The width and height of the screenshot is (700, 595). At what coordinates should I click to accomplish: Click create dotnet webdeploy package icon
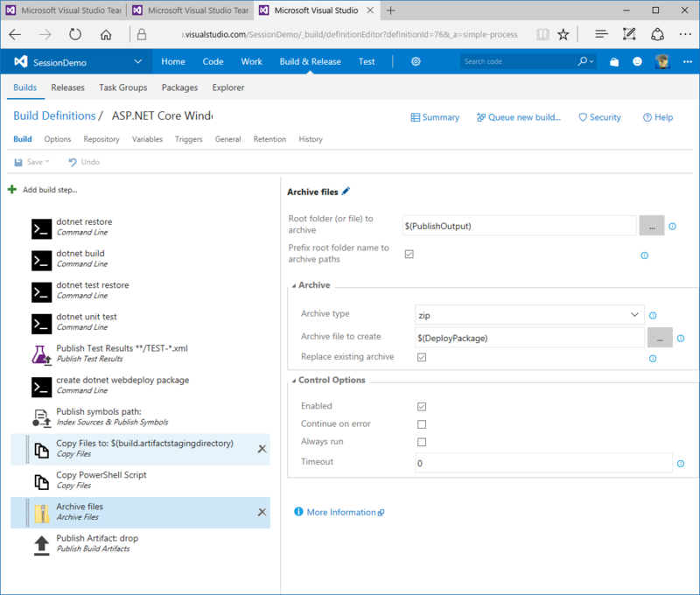click(x=41, y=387)
